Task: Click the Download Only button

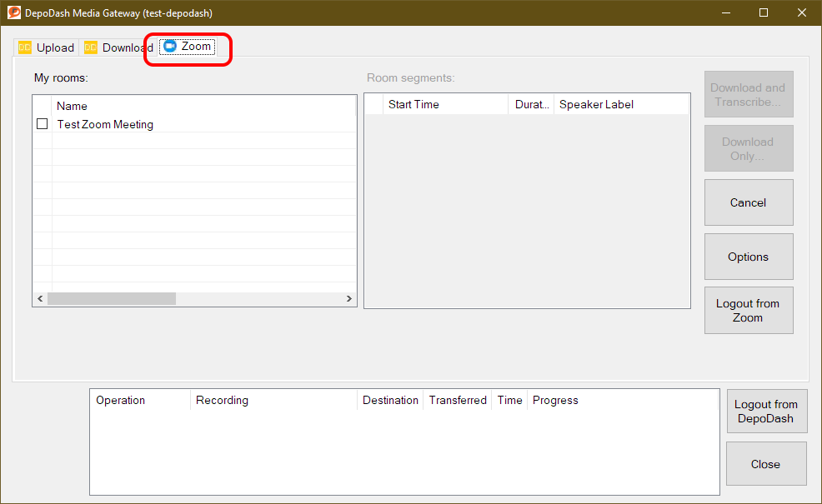Action: pyautogui.click(x=749, y=148)
